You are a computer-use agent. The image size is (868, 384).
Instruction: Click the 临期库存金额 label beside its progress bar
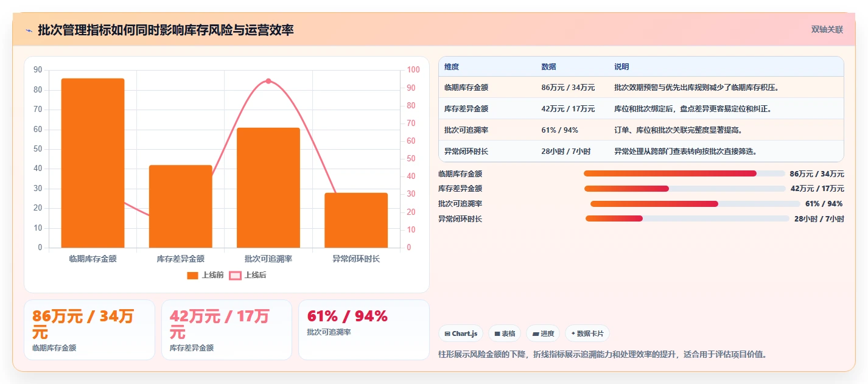pyautogui.click(x=460, y=174)
